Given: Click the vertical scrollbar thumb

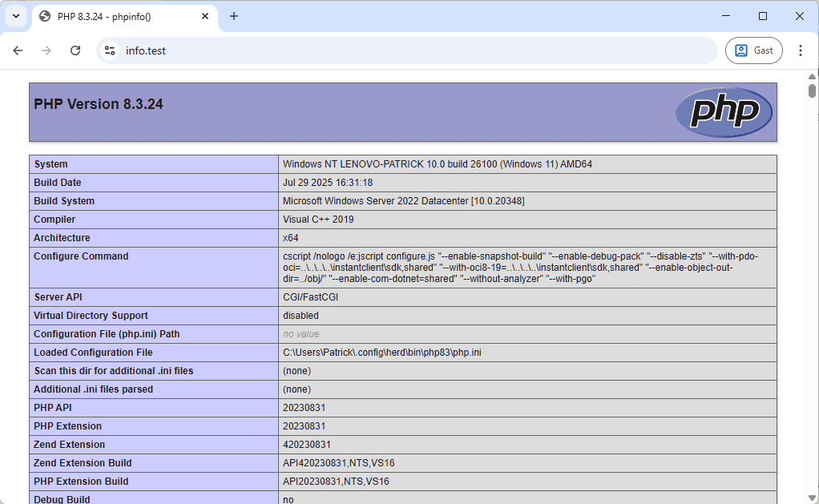Looking at the screenshot, I should tap(812, 91).
